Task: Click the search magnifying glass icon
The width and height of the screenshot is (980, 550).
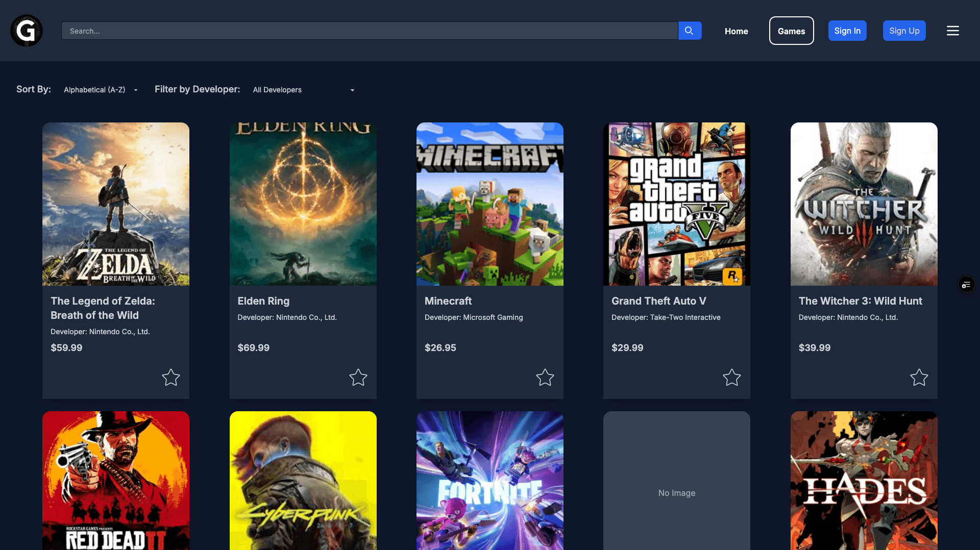Action: (x=690, y=31)
